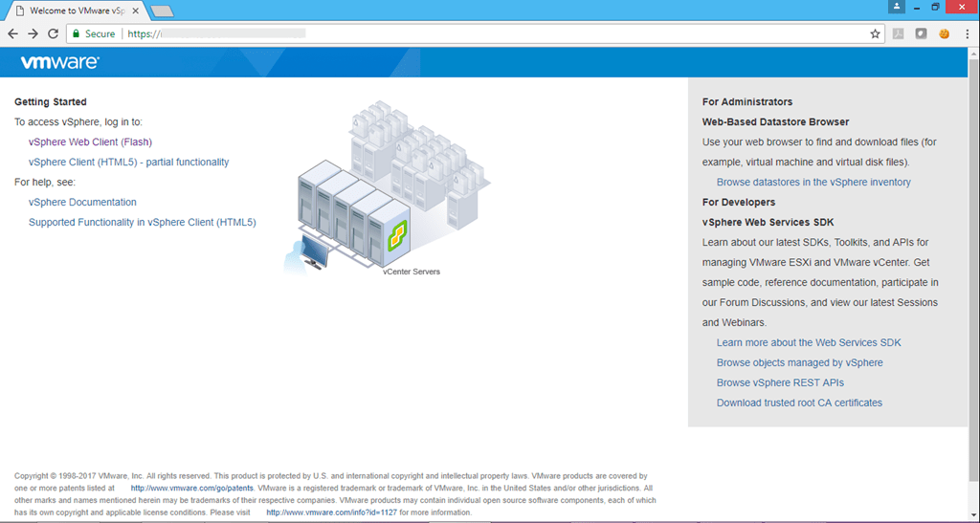Click the browser forward arrow

point(33,33)
